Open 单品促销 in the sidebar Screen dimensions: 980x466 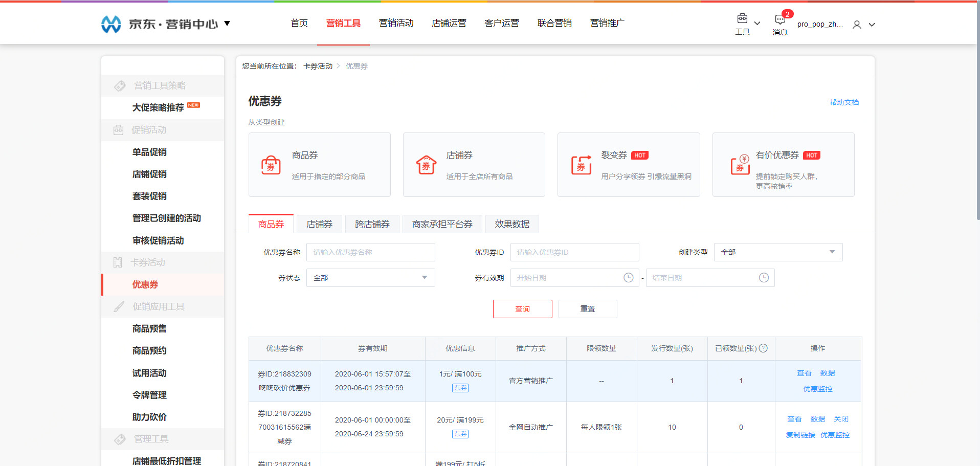click(x=149, y=152)
